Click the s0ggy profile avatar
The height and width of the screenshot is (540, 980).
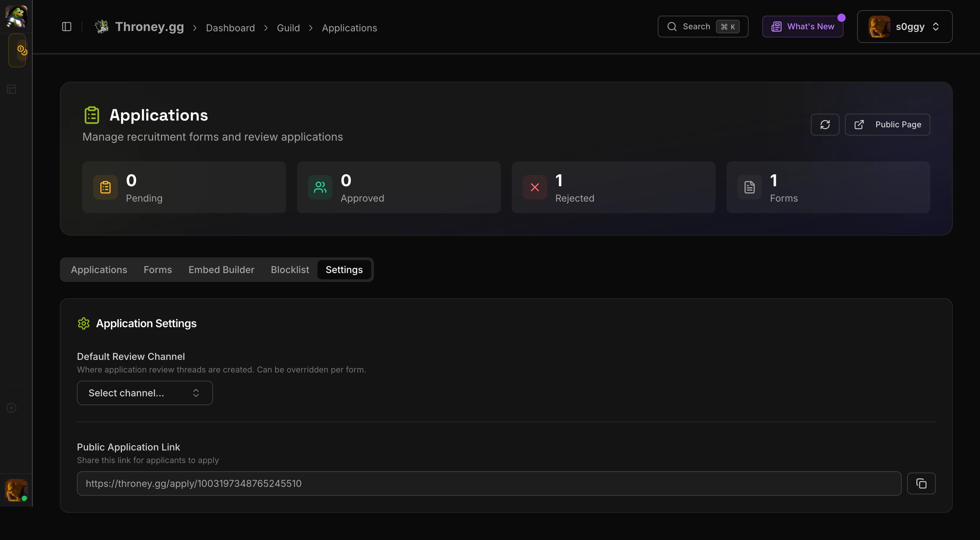click(879, 27)
